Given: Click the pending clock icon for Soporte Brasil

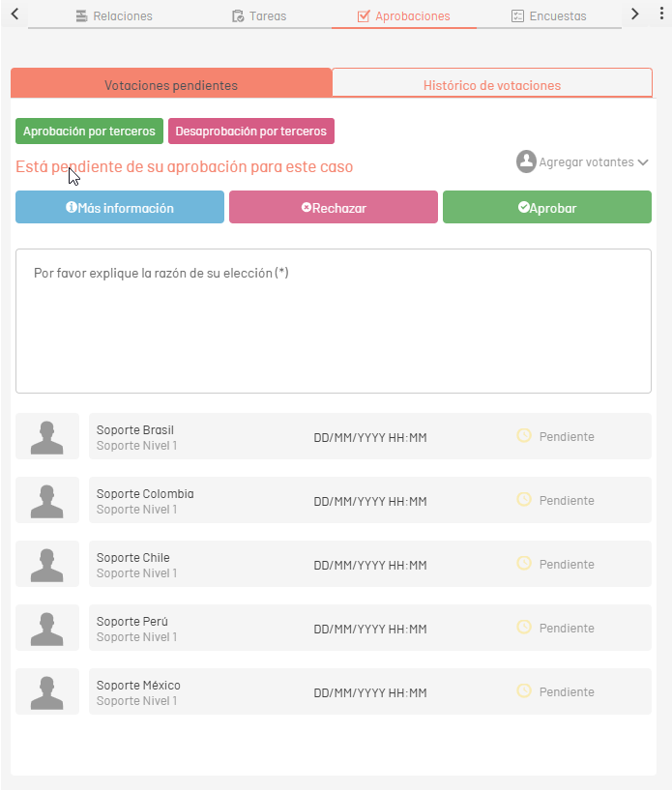Looking at the screenshot, I should (x=524, y=436).
